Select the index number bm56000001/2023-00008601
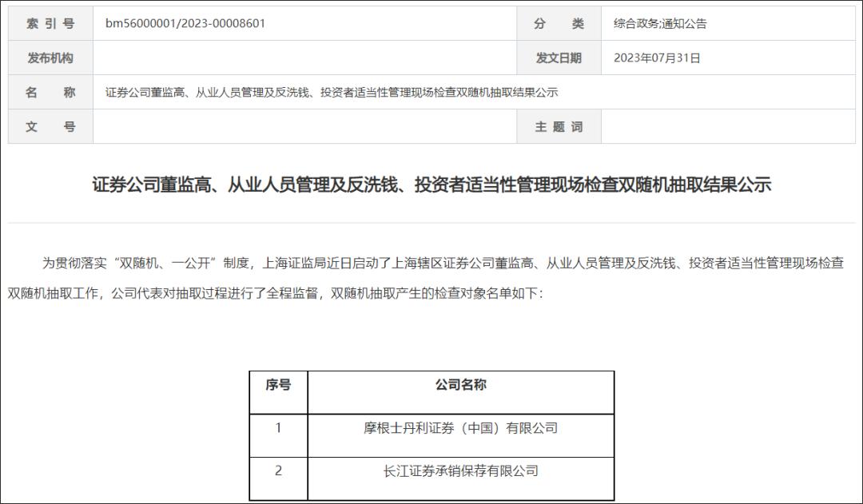This screenshot has width=863, height=504. pos(185,24)
